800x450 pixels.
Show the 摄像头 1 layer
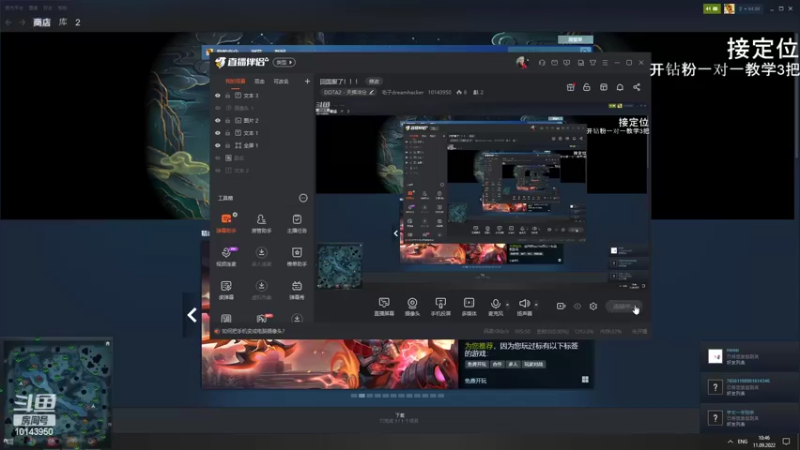coord(218,108)
